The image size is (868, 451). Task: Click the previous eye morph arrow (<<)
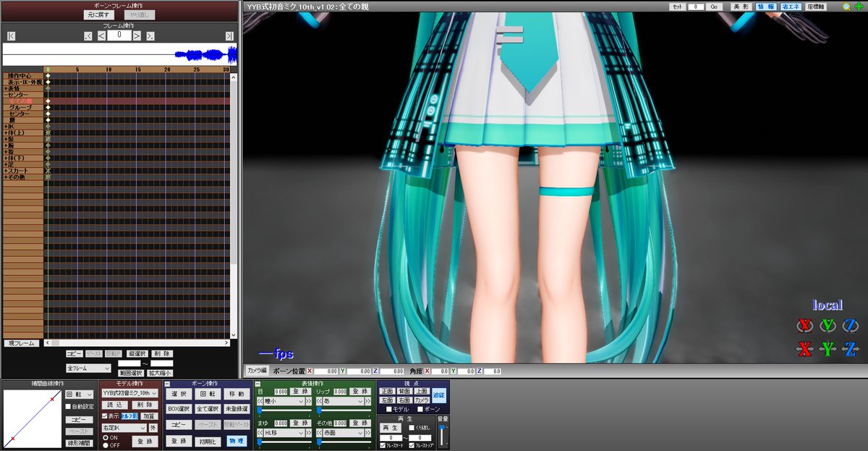click(261, 400)
